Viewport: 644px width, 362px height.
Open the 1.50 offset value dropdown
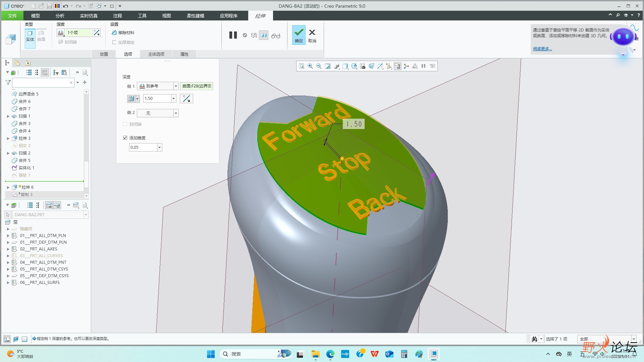[x=174, y=98]
